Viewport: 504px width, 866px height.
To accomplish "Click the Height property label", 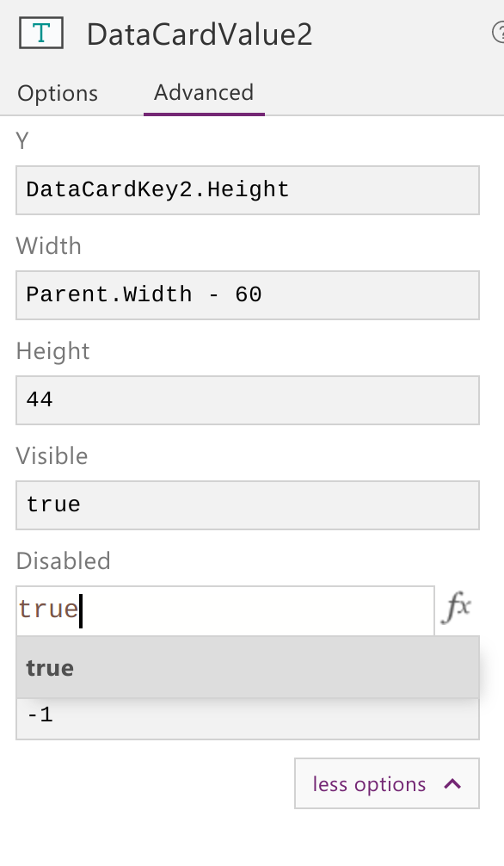I will pos(52,350).
